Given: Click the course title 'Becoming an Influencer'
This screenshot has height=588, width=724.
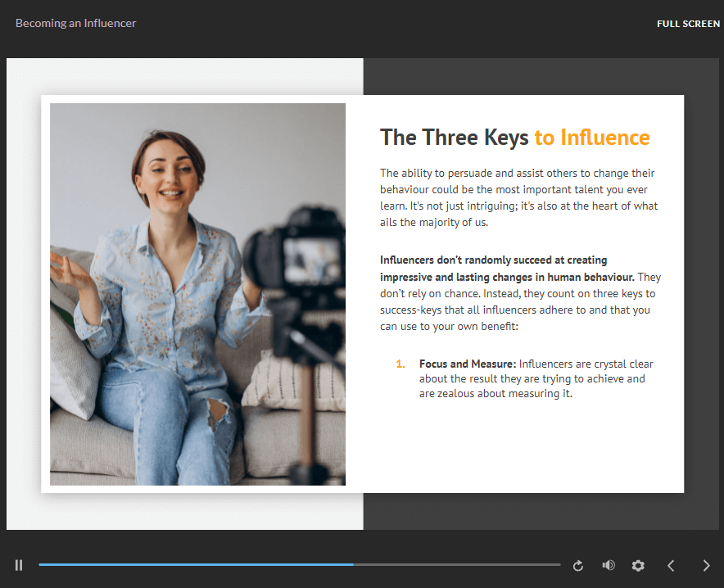Looking at the screenshot, I should [x=76, y=24].
